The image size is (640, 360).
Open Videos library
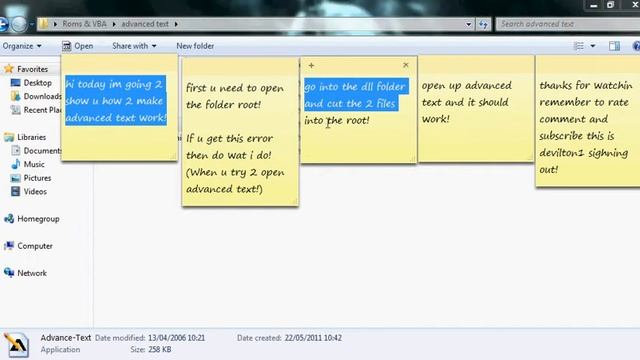pos(35,191)
